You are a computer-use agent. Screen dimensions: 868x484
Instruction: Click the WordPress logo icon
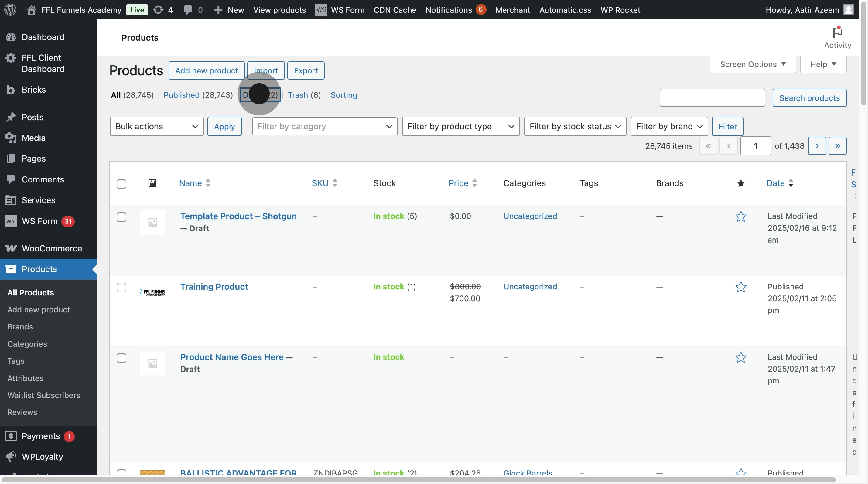10,9
